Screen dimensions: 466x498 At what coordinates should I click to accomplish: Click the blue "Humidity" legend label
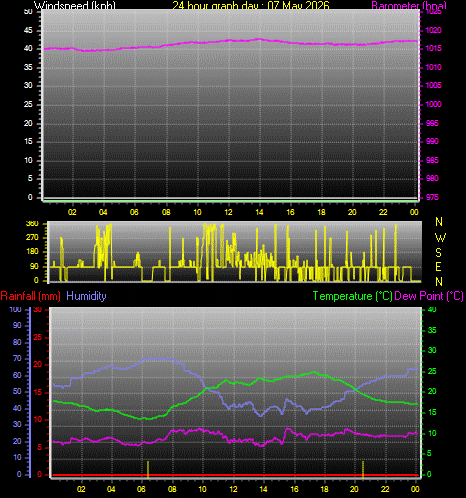(x=86, y=296)
